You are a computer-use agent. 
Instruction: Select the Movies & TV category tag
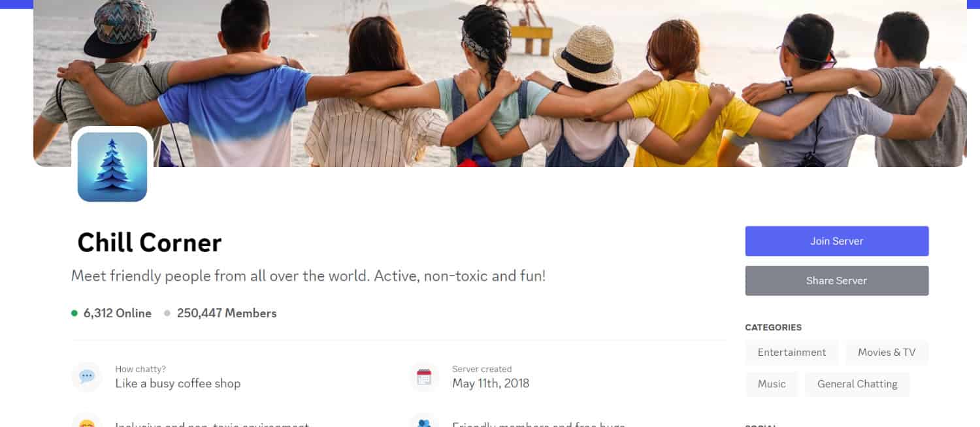(x=887, y=353)
